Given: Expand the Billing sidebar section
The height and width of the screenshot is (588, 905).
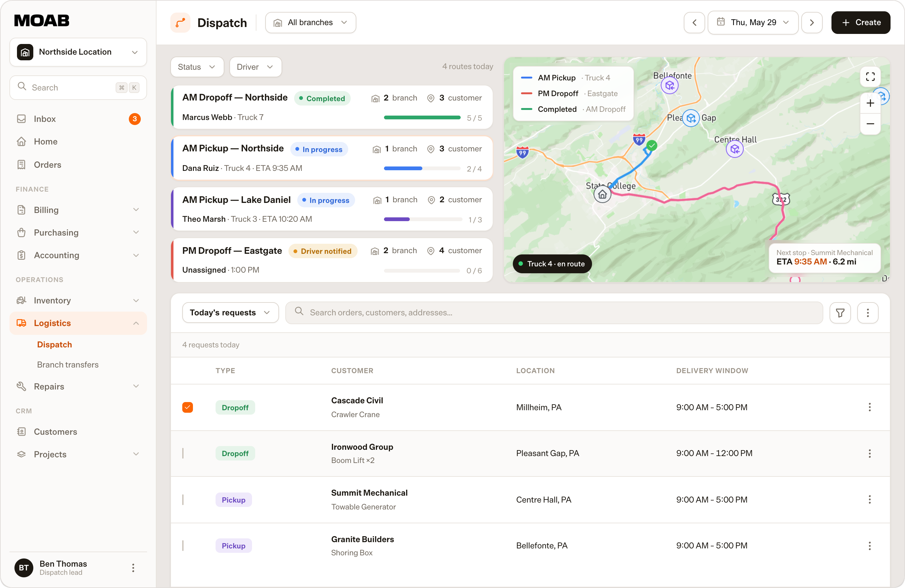Looking at the screenshot, I should (78, 210).
